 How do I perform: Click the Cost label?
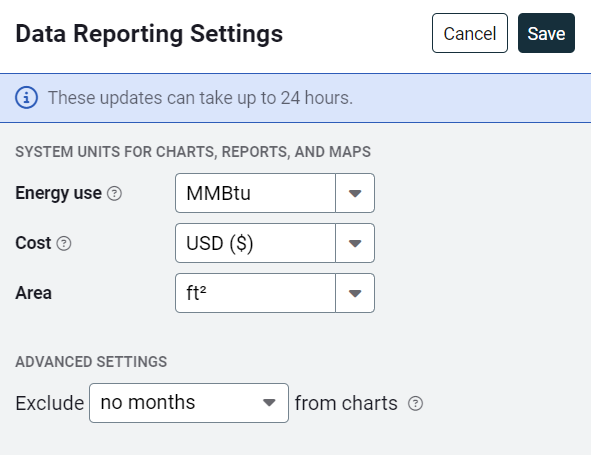[x=33, y=243]
